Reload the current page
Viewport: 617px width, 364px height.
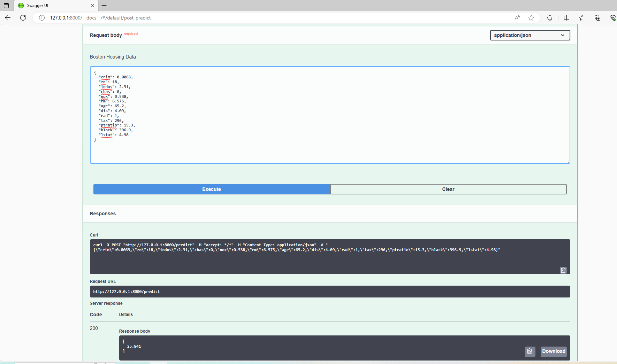[23, 18]
